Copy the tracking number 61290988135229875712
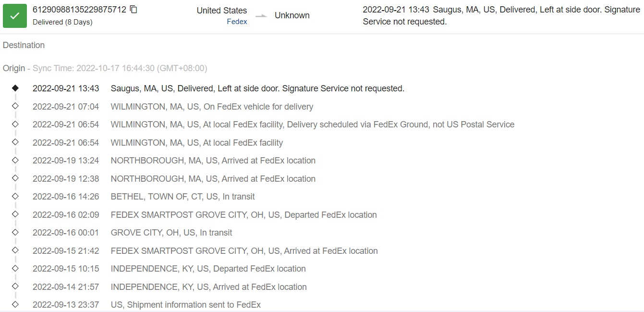Image resolution: width=644 pixels, height=312 pixels. (134, 10)
